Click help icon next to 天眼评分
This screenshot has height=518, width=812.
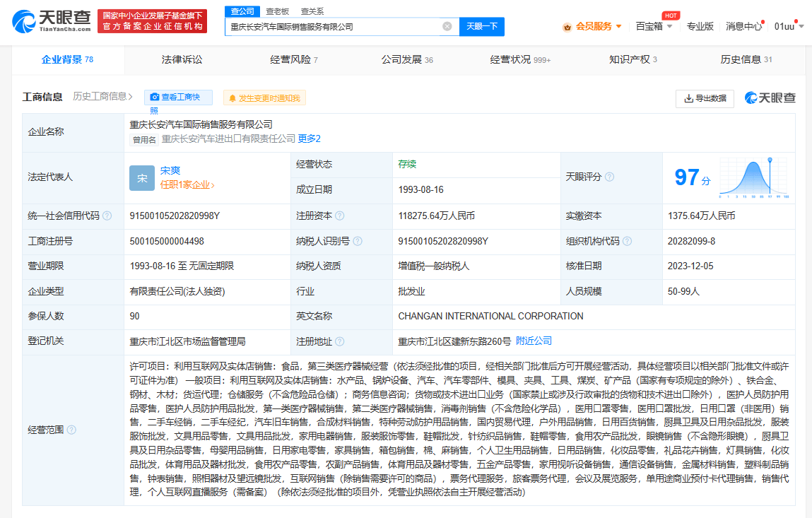609,177
